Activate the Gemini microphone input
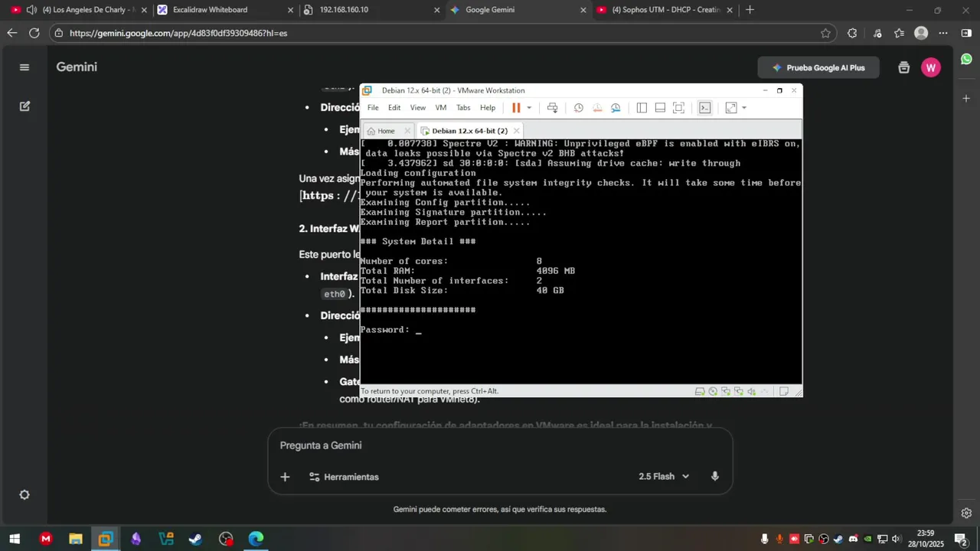The image size is (980, 551). (714, 476)
